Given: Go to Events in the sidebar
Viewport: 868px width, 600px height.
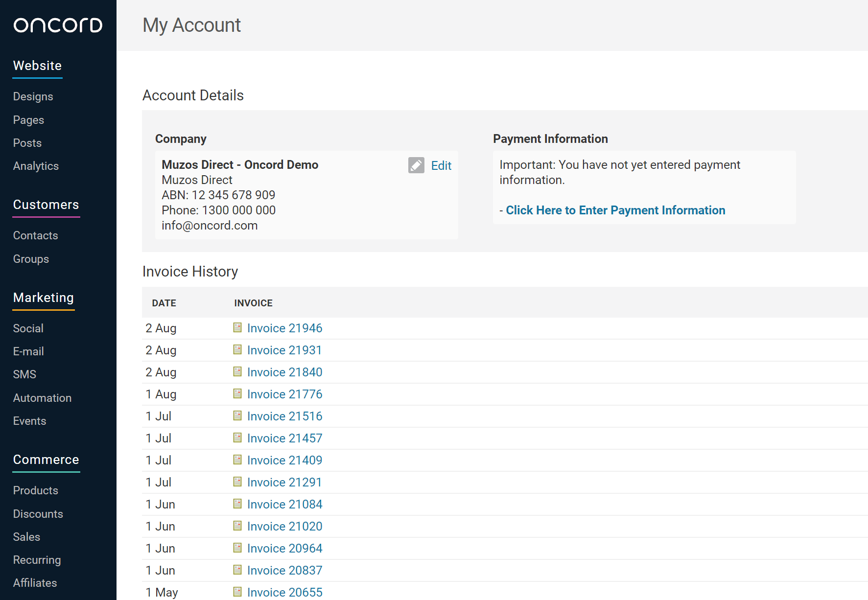Looking at the screenshot, I should [x=29, y=421].
